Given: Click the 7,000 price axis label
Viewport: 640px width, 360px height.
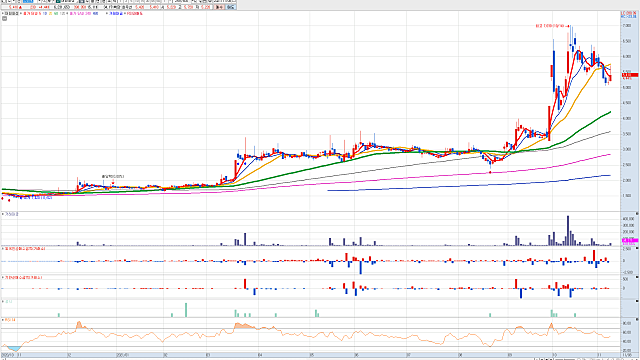Looking at the screenshot, I should click(x=627, y=26).
